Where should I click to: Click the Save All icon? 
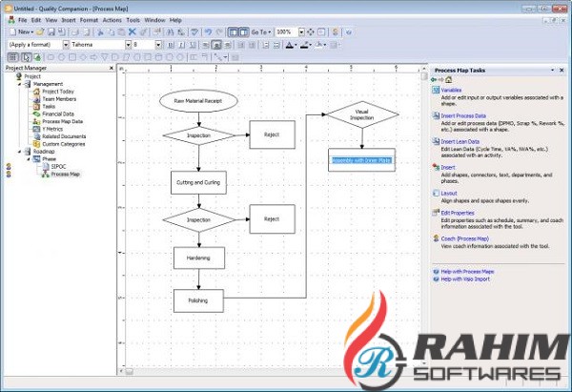tap(62, 32)
